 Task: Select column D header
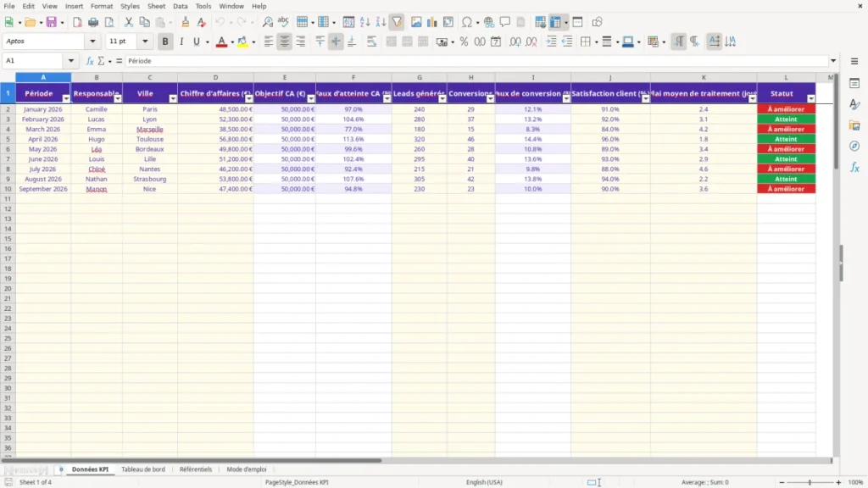[216, 77]
